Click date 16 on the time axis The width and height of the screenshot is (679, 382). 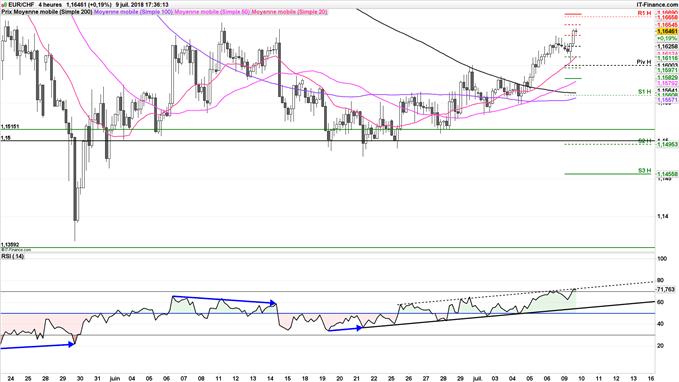[x=651, y=379]
